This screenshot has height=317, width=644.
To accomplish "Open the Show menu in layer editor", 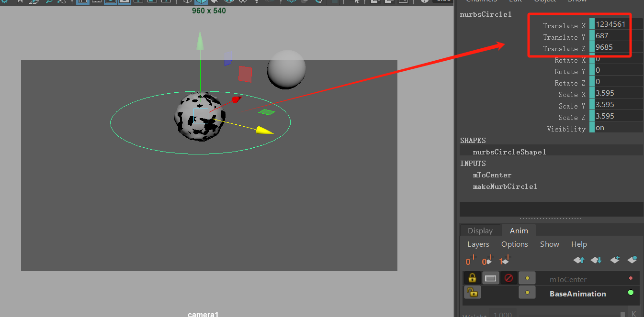I will (x=550, y=244).
